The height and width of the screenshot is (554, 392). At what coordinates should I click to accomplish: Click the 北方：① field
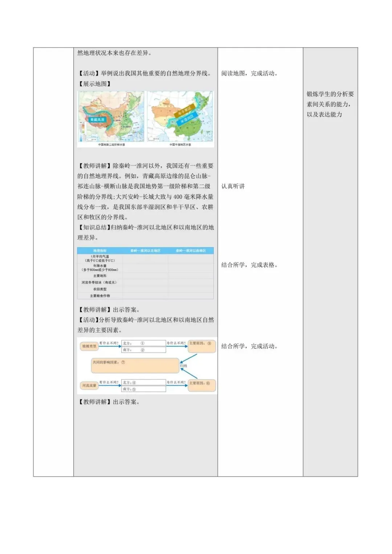144,343
